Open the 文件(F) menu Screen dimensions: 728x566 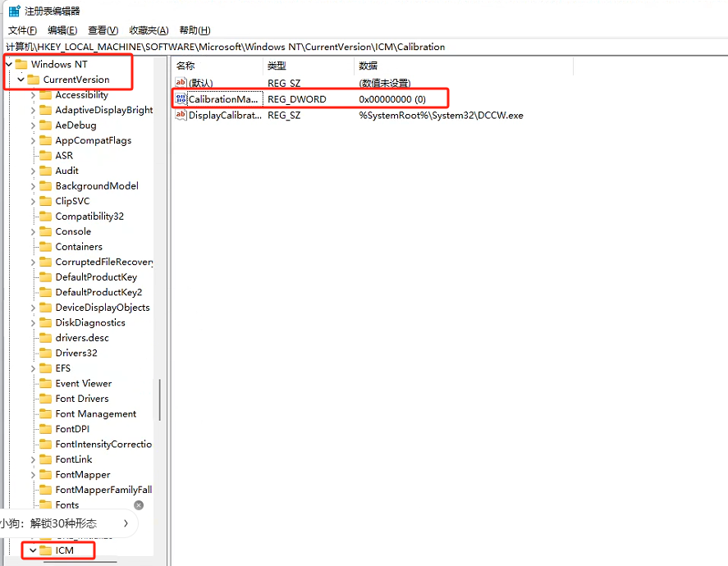22,30
